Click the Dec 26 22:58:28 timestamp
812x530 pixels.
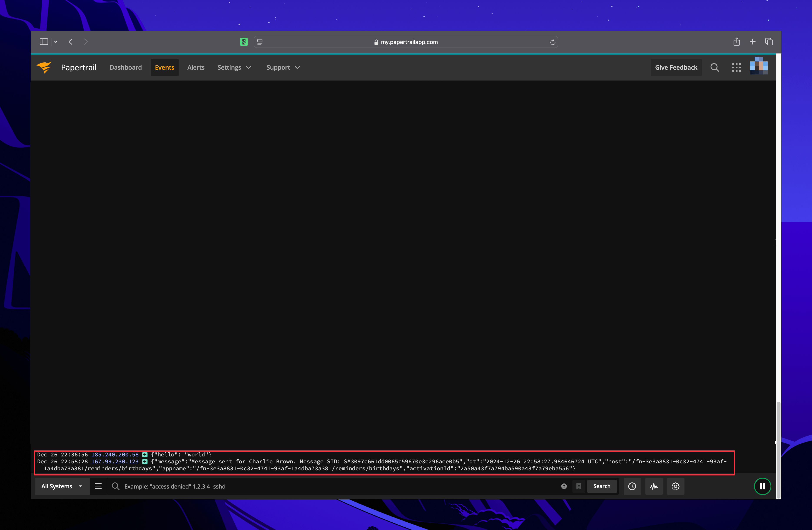tap(62, 461)
